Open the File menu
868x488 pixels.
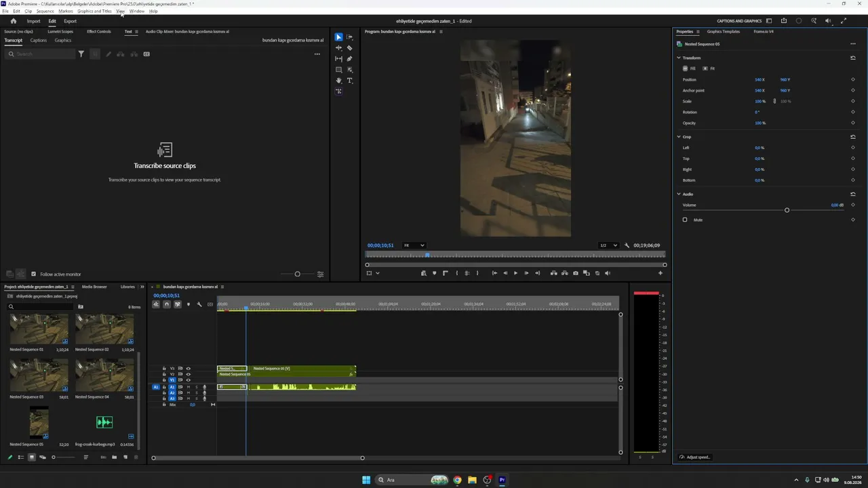(5, 12)
